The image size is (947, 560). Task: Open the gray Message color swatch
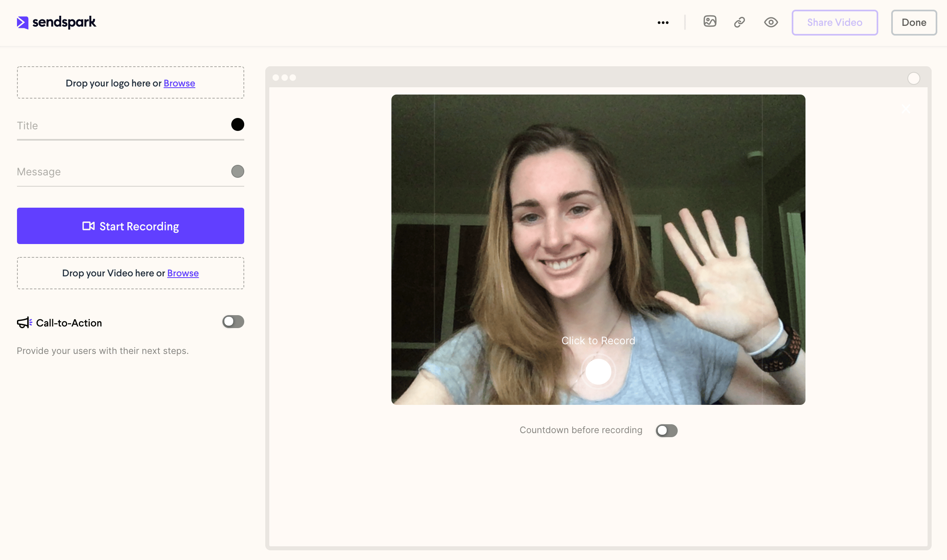click(237, 171)
